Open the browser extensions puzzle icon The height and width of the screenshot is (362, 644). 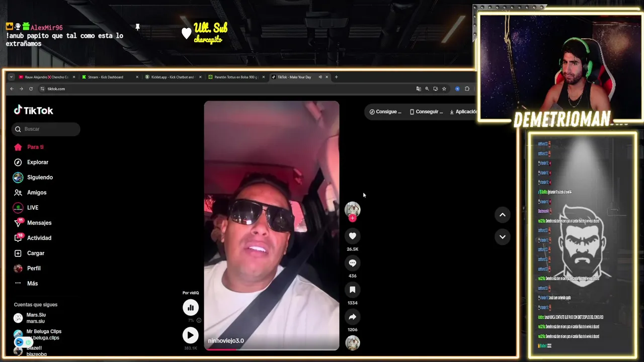pyautogui.click(x=467, y=88)
